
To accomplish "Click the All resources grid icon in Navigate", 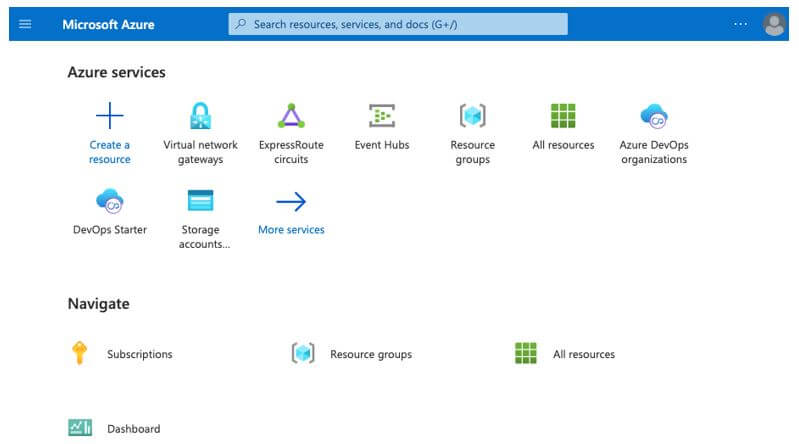I will pyautogui.click(x=525, y=353).
